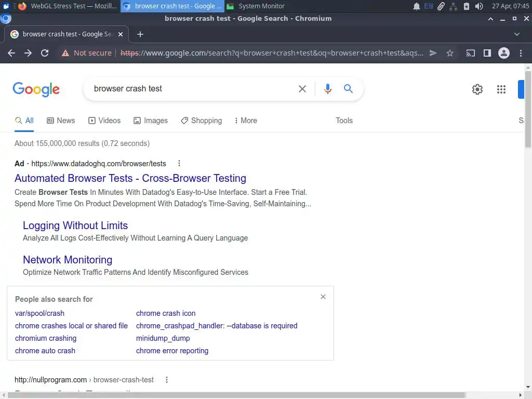Clear the search box with the X
Viewport: 532px width, 399px height.
coord(302,89)
